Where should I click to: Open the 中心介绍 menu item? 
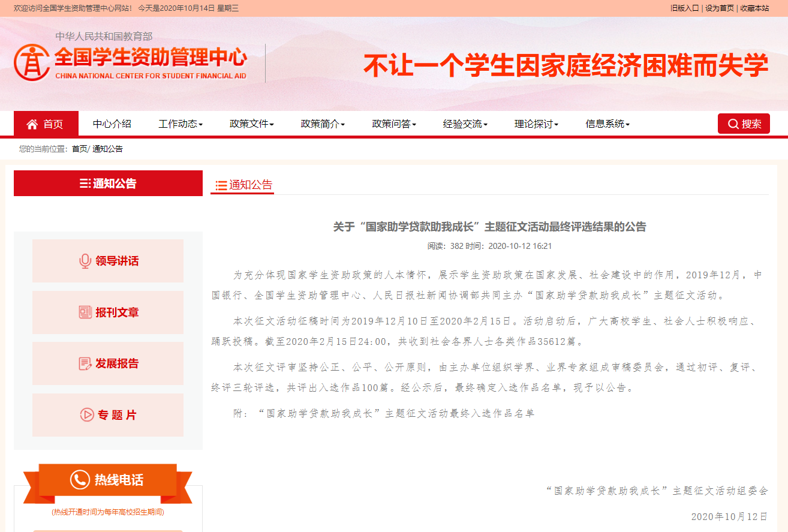(x=112, y=124)
